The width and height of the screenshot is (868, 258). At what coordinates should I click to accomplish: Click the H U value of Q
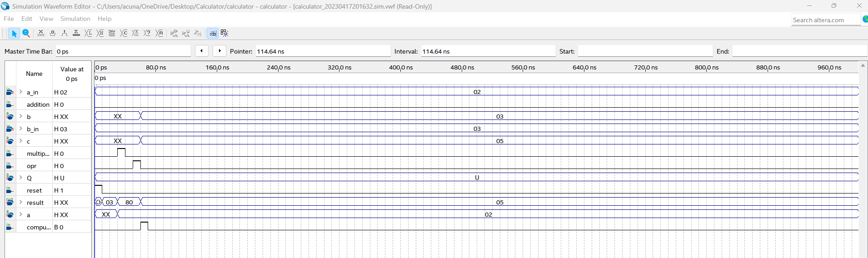tap(59, 178)
